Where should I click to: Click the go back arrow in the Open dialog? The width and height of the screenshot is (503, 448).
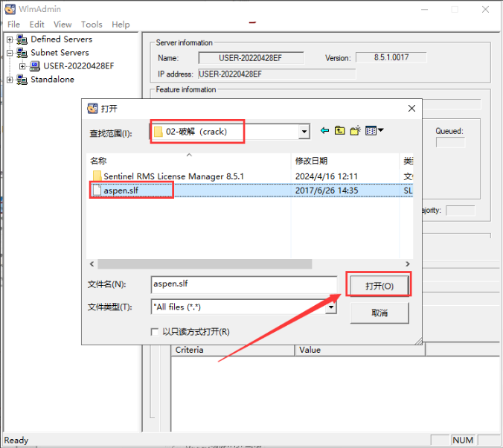(x=324, y=131)
